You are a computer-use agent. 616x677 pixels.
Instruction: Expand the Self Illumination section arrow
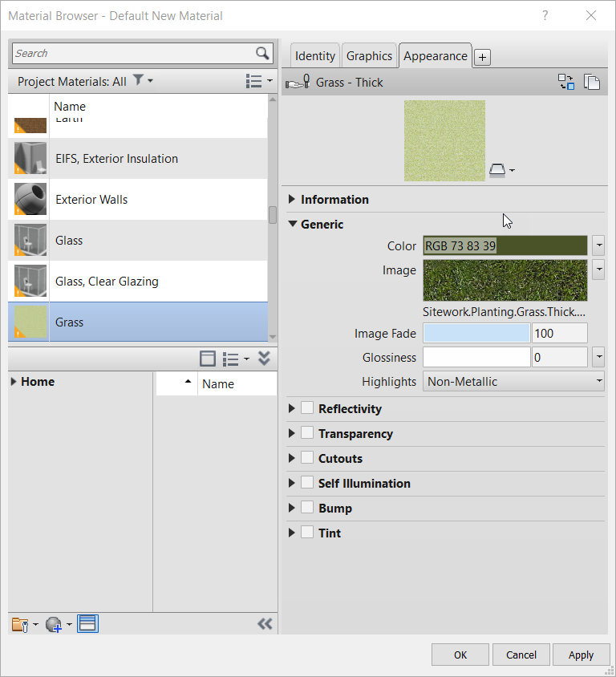tap(292, 483)
